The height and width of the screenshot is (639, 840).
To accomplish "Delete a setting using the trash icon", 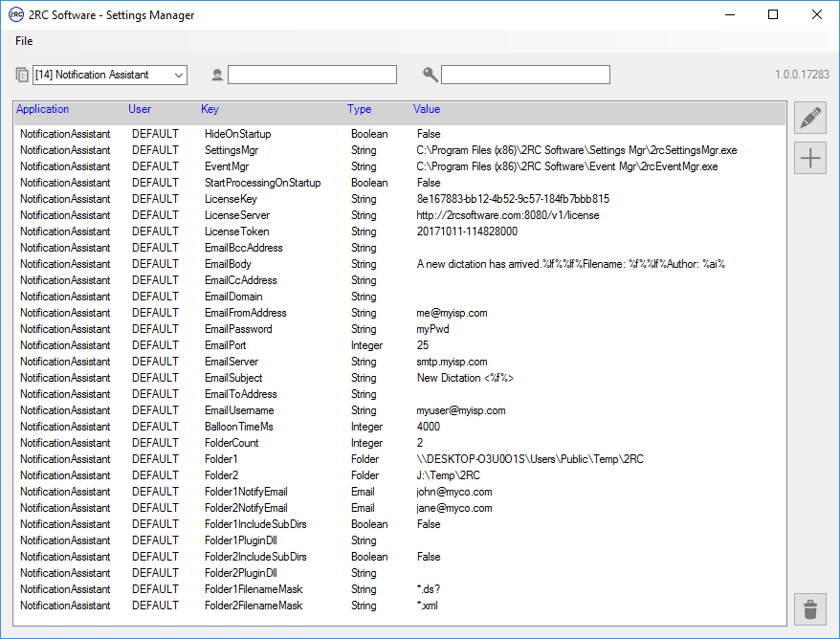I will (809, 608).
